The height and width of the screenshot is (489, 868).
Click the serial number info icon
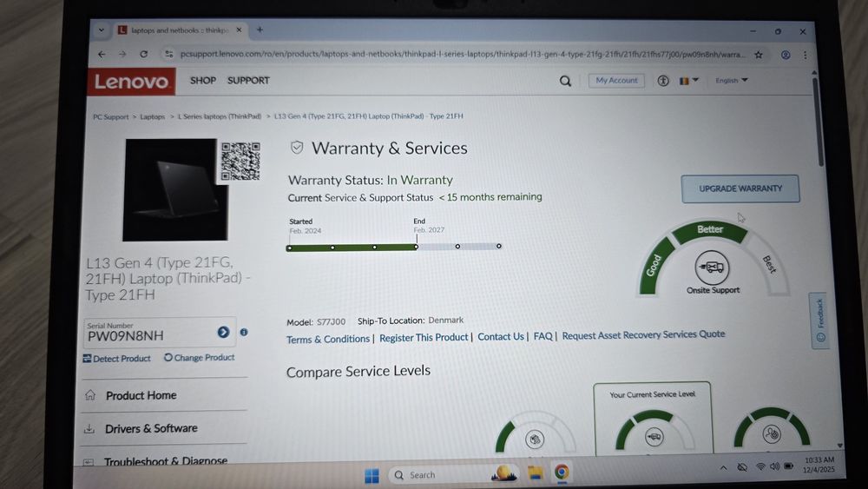(244, 333)
